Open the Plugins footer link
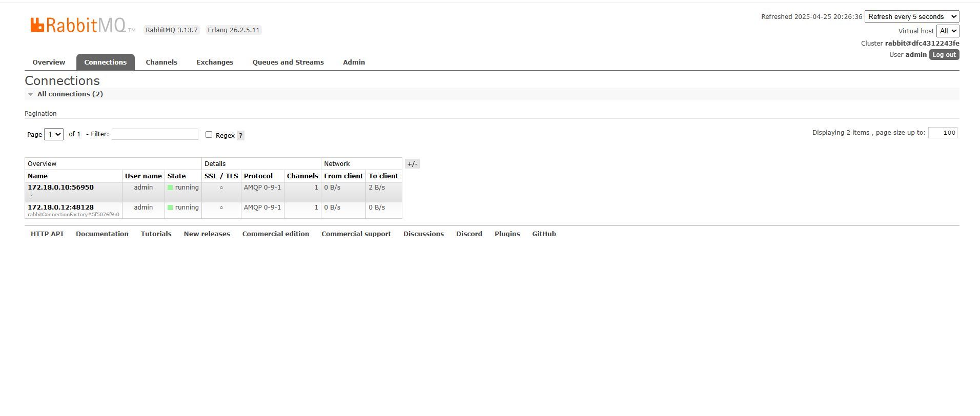980x416 pixels. [x=507, y=234]
